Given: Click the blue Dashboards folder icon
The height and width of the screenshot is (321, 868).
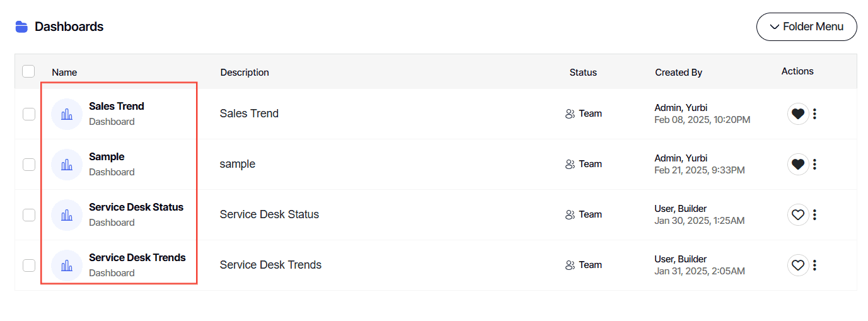Looking at the screenshot, I should 21,27.
